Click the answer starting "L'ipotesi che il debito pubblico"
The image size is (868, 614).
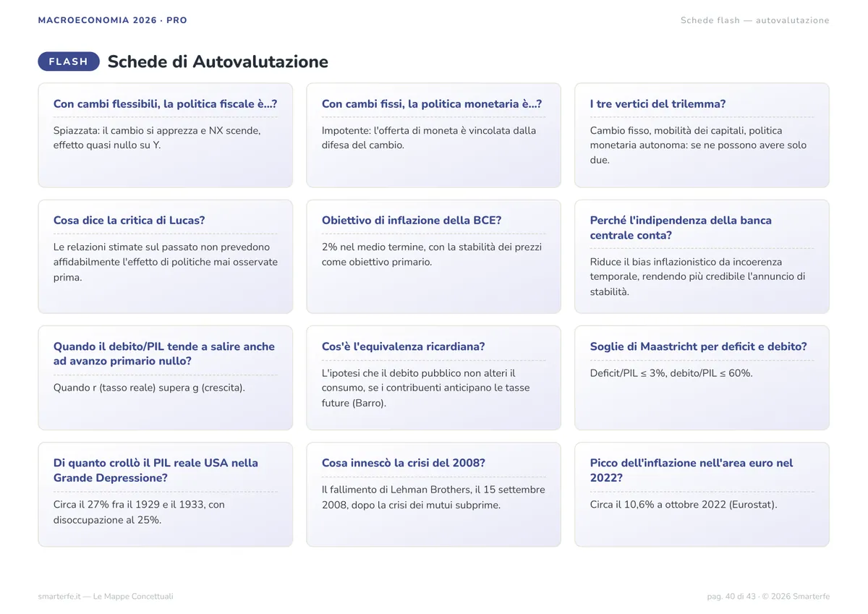pyautogui.click(x=426, y=388)
